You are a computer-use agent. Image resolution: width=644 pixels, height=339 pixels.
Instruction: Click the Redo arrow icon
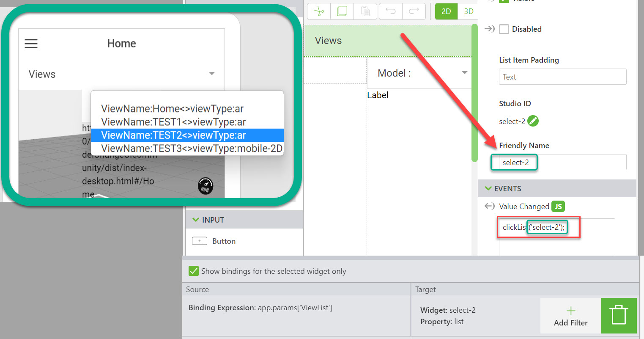tap(414, 11)
